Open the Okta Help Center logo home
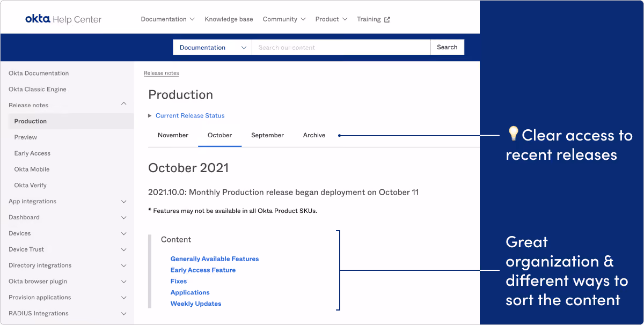 tap(63, 19)
